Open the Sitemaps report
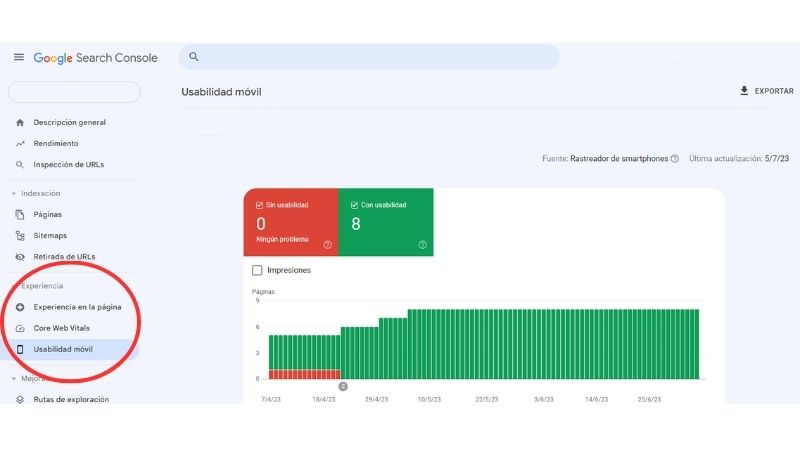This screenshot has height=450, width=800. 50,235
